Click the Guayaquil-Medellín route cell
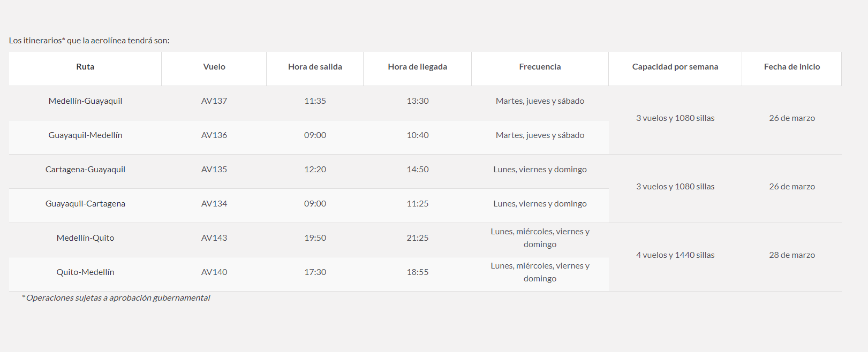The image size is (868, 352). [85, 135]
